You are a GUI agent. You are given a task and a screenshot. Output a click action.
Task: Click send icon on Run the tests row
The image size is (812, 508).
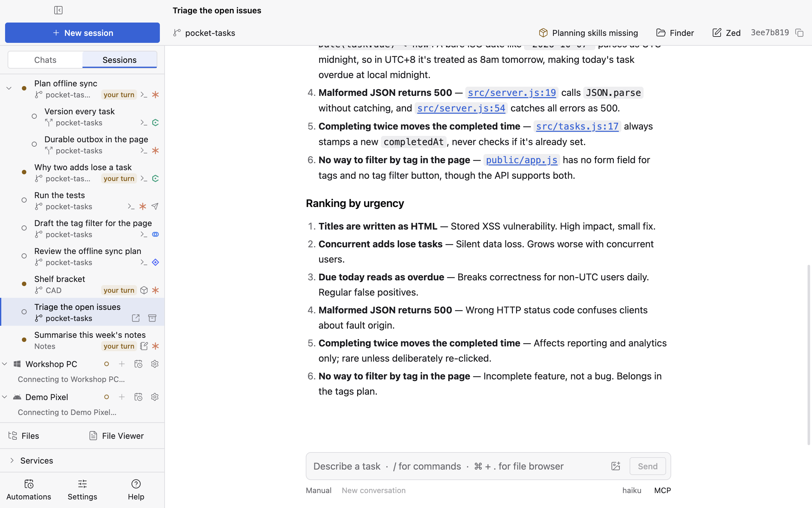[155, 206]
